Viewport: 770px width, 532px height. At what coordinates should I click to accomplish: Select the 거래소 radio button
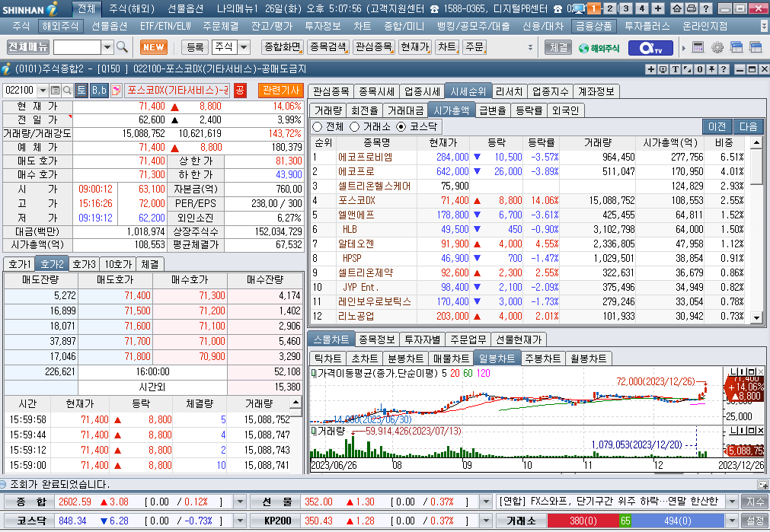(355, 126)
